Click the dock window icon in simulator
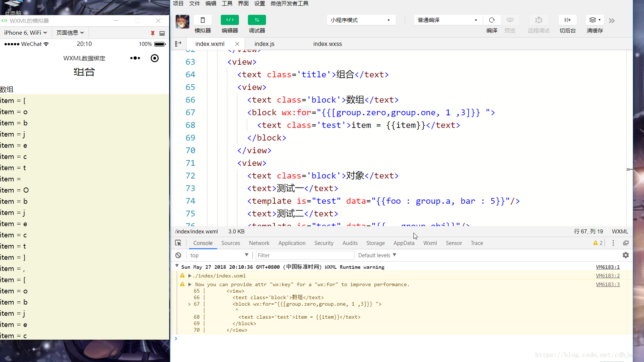This screenshot has height=362, width=644. (x=162, y=33)
